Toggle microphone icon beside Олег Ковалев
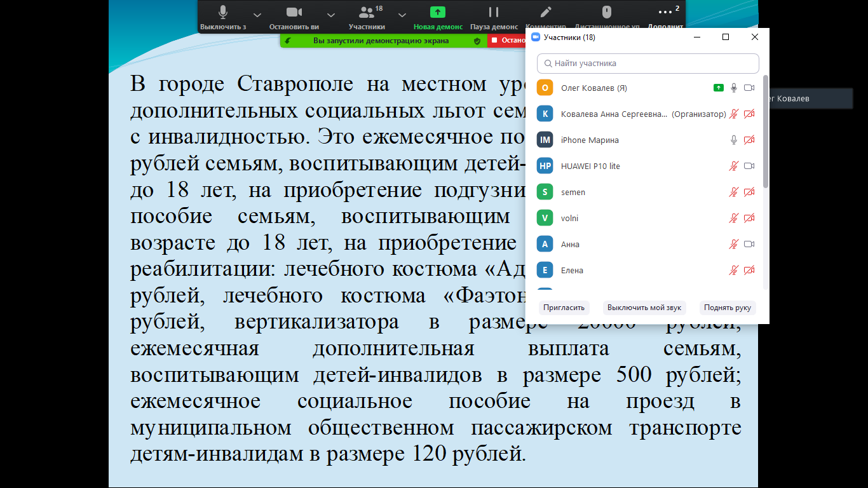Image resolution: width=868 pixels, height=488 pixels. pos(734,88)
